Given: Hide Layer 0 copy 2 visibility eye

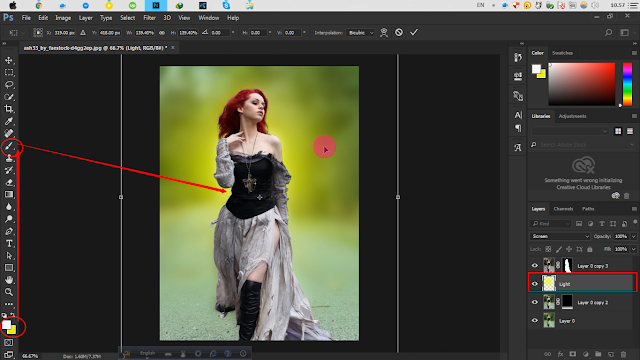Looking at the screenshot, I should pyautogui.click(x=535, y=302).
